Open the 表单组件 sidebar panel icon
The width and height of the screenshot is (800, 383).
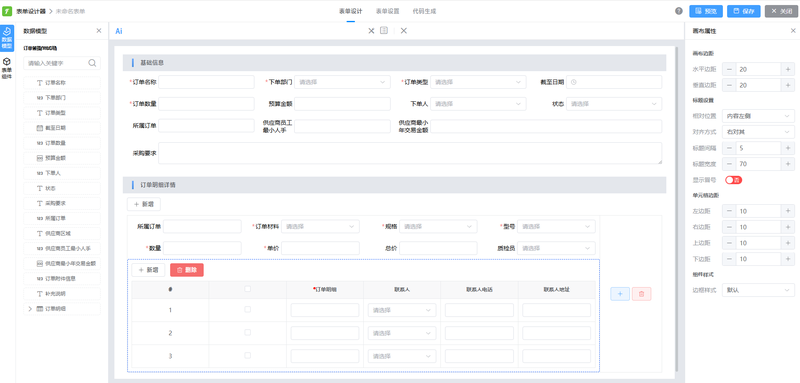click(x=7, y=68)
